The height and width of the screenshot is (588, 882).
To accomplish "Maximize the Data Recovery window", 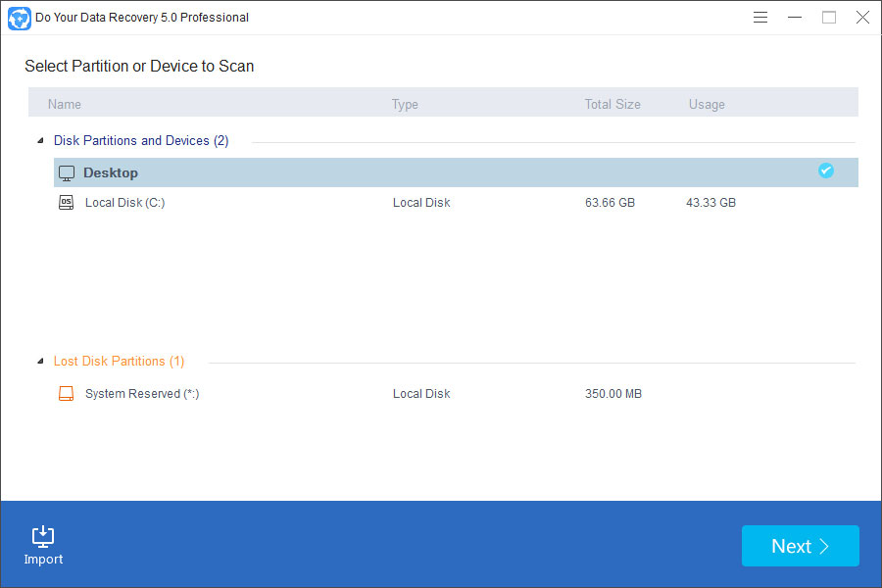I will pyautogui.click(x=828, y=18).
